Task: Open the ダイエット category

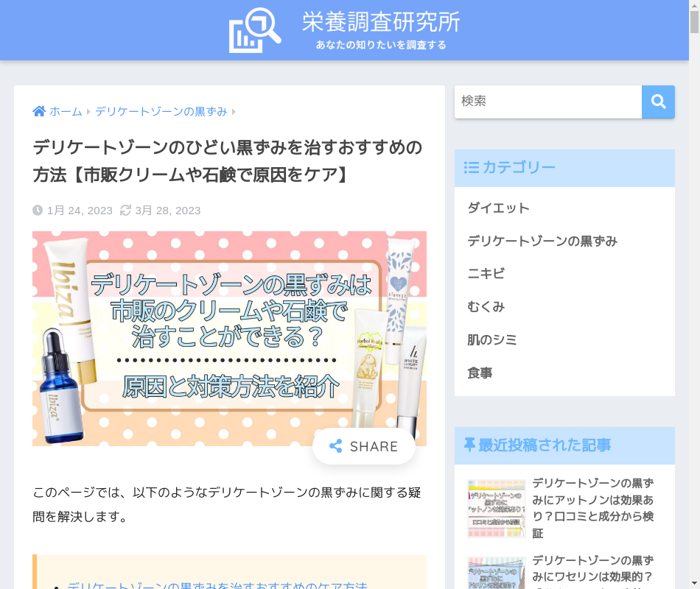Action: [498, 208]
